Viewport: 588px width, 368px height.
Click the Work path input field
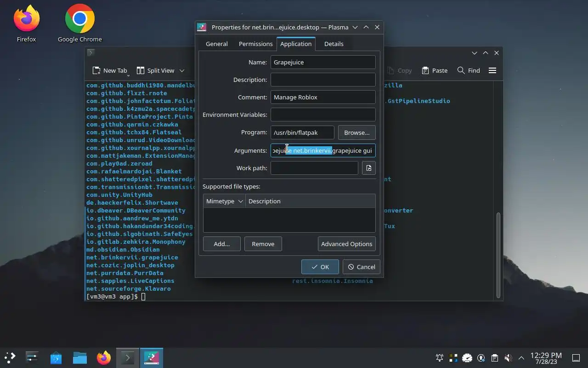tap(314, 168)
